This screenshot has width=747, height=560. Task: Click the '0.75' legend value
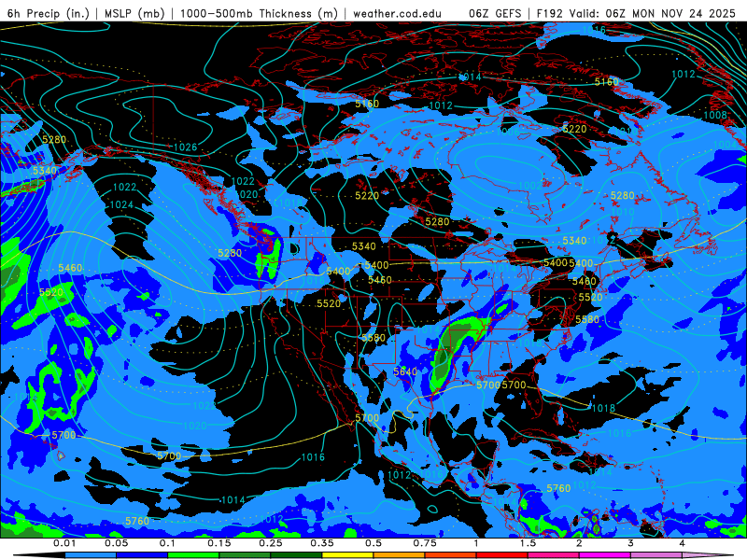pos(425,543)
